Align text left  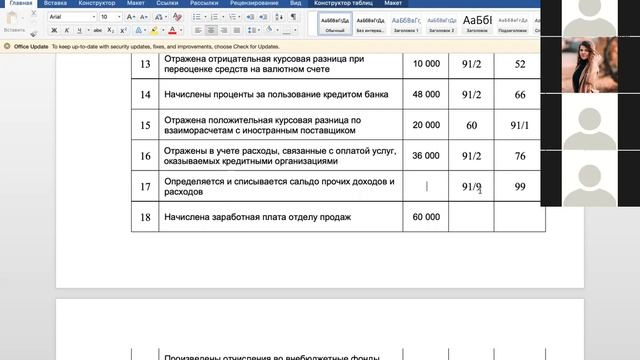tap(198, 30)
